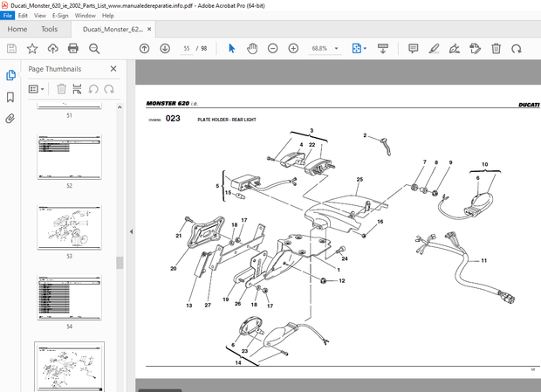The height and width of the screenshot is (392, 541).
Task: Switch to the Home tab
Action: [17, 29]
